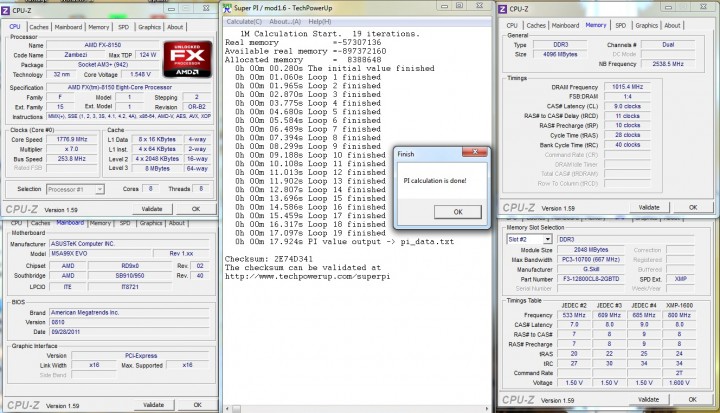
Task: Click right arrow of Super PI horizontal scrollbar
Action: tap(487, 408)
